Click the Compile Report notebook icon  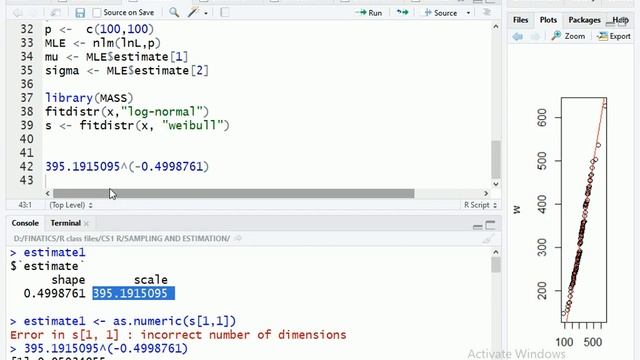(x=225, y=13)
